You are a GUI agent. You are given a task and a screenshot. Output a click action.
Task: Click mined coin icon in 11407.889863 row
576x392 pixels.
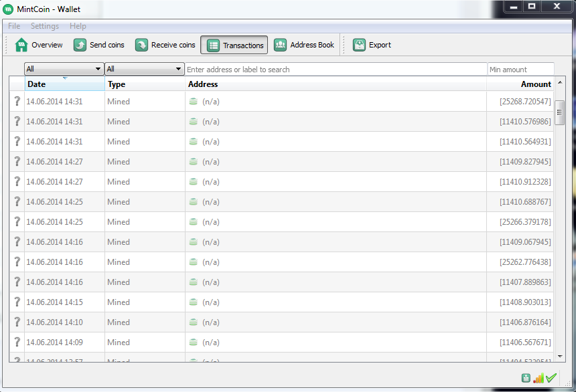[193, 282]
